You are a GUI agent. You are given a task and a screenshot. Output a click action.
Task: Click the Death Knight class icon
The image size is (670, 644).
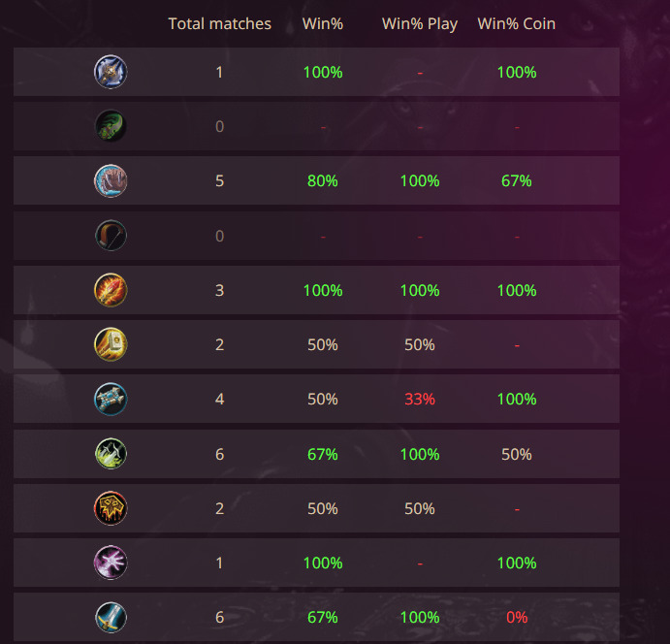click(x=111, y=72)
